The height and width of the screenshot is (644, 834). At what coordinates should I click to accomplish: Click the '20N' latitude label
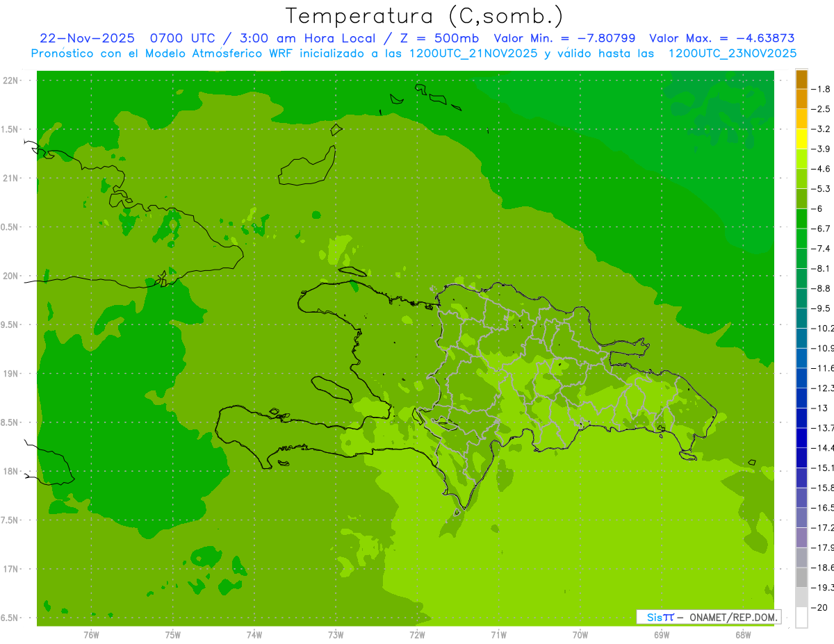[10, 276]
